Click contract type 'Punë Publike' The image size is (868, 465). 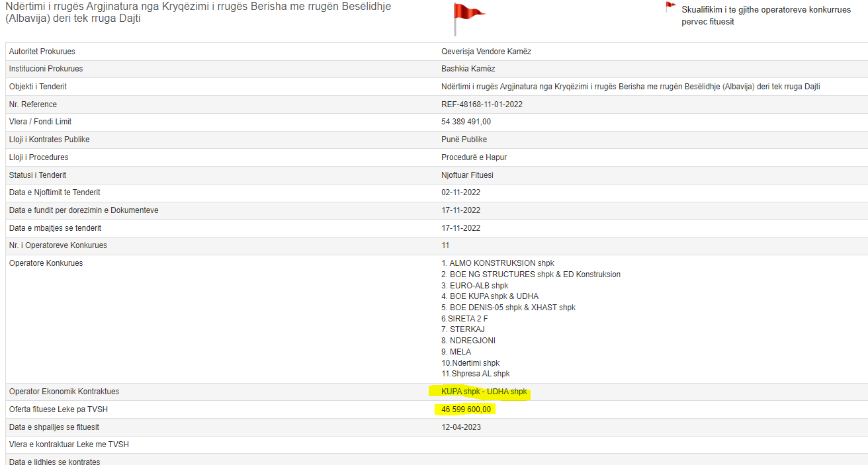(x=464, y=140)
